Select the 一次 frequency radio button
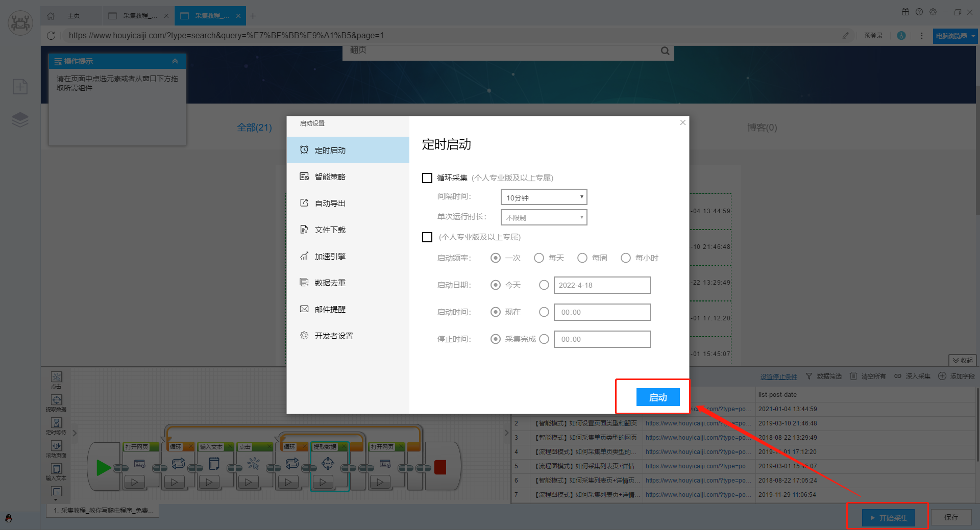 pos(495,258)
